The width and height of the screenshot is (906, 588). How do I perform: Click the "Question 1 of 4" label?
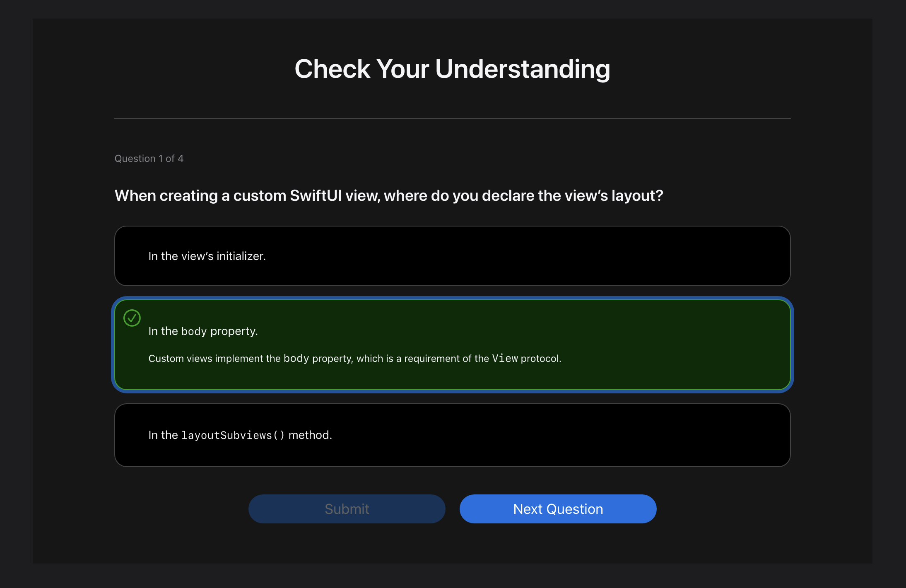click(149, 159)
